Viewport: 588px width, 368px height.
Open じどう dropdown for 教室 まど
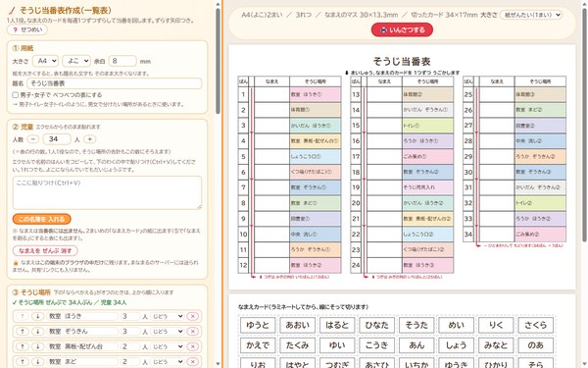168,361
